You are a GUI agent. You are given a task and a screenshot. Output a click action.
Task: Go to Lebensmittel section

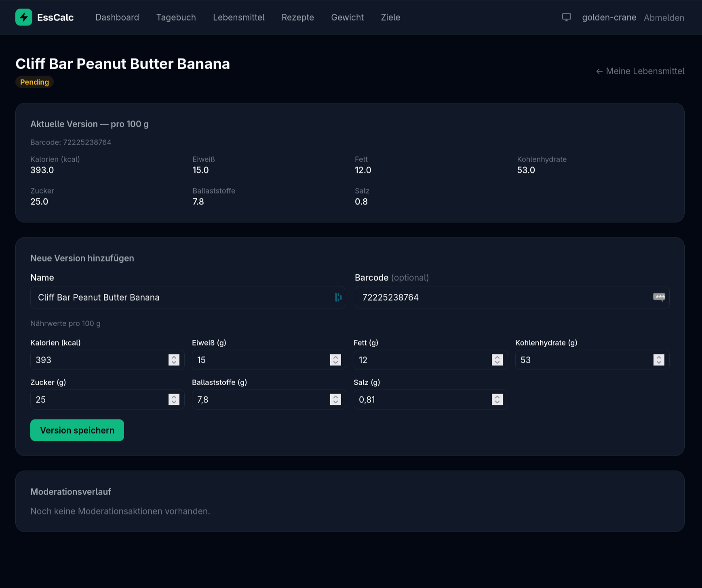point(239,17)
